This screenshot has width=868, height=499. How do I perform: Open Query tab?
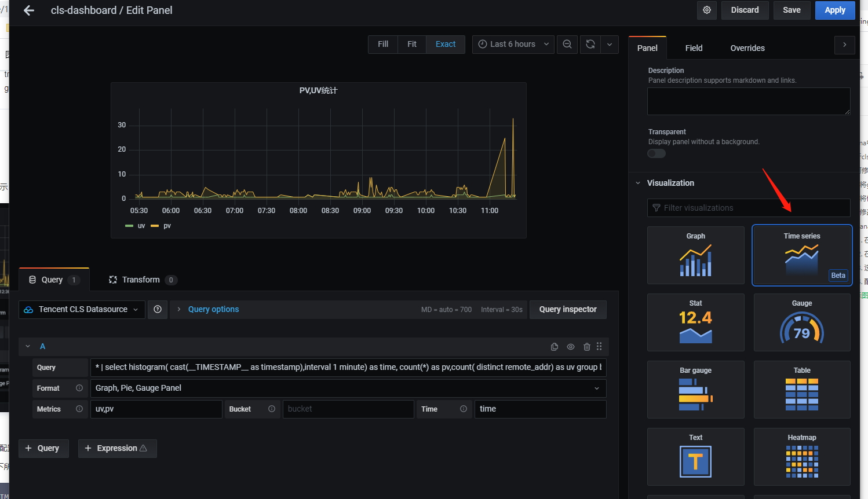[x=54, y=280]
